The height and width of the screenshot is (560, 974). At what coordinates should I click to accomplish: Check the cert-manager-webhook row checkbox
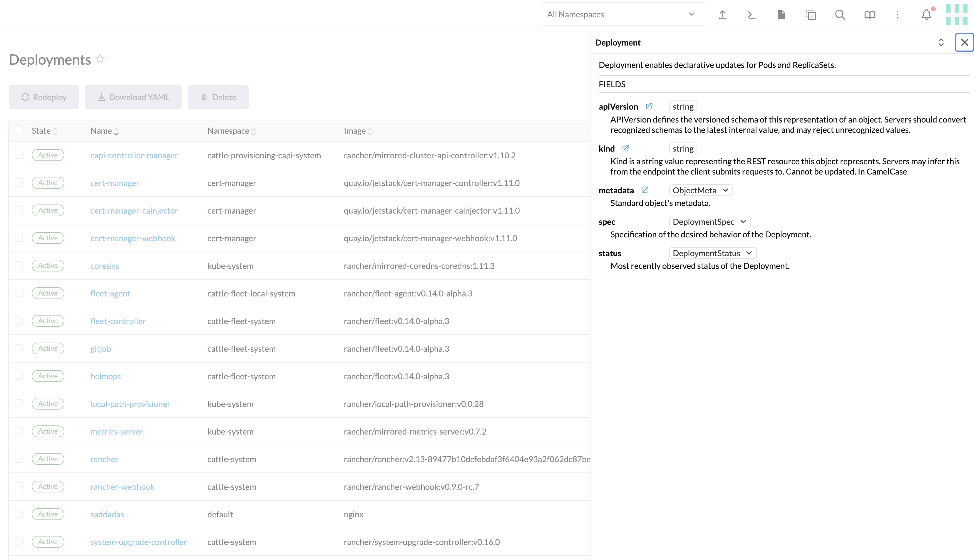click(x=19, y=238)
